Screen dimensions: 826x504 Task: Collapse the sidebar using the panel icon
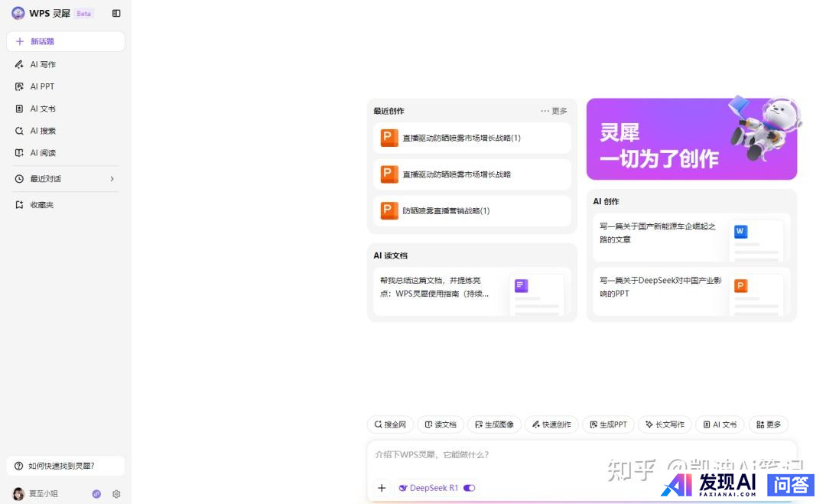[116, 13]
